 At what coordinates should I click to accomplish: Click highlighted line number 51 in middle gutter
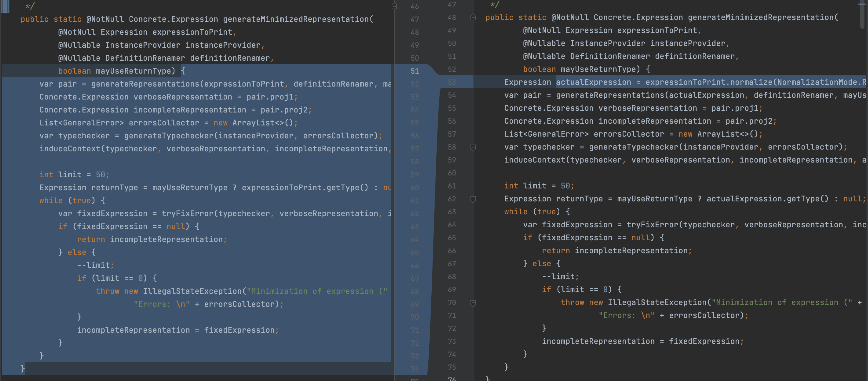[x=415, y=71]
